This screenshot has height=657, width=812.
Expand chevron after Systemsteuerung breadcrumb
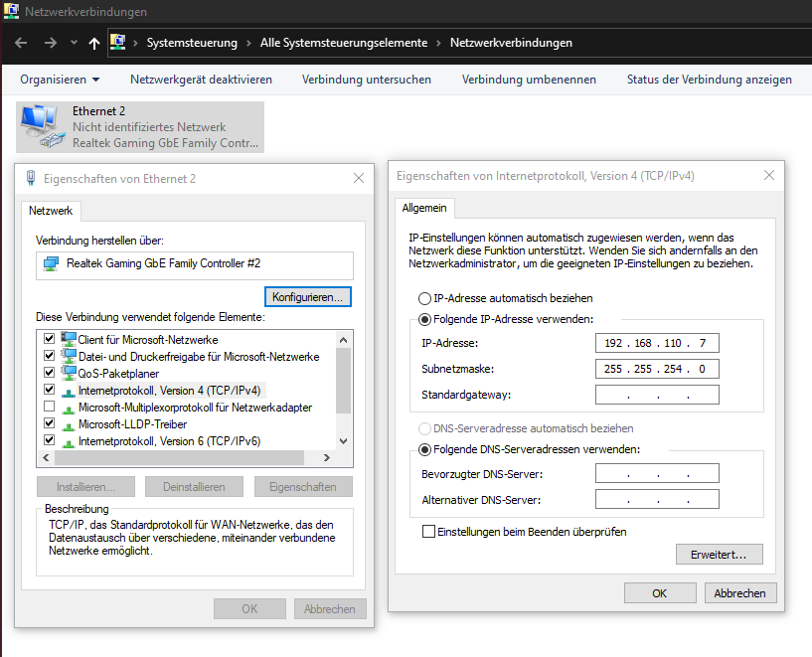tap(248, 43)
